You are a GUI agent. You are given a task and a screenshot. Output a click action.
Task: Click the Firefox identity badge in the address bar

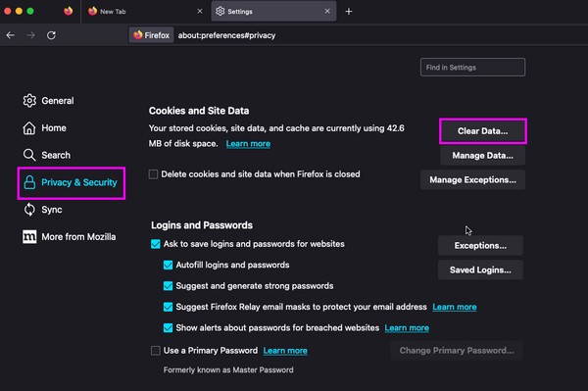(x=152, y=35)
